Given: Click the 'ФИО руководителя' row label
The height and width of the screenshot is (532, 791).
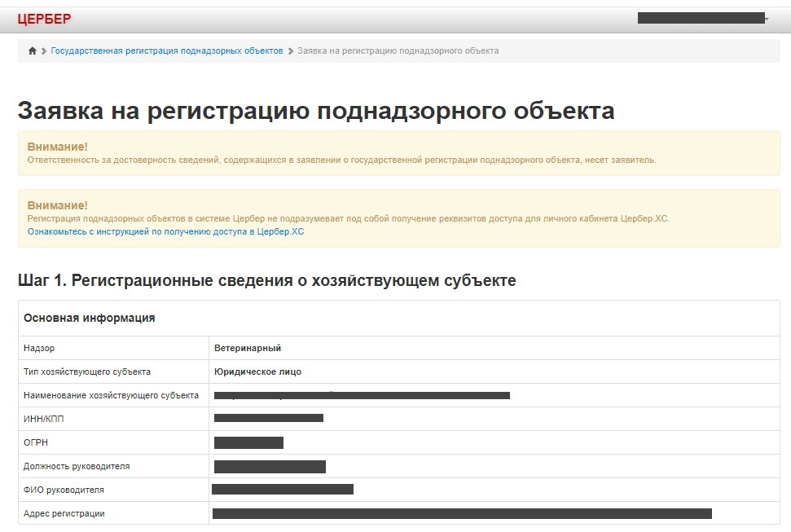Looking at the screenshot, I should coord(64,490).
